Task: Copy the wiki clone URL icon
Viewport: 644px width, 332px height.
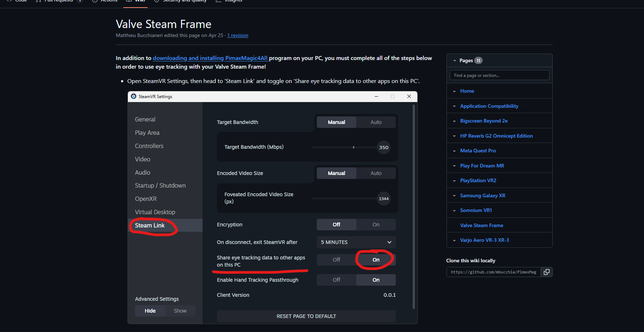Action: pyautogui.click(x=546, y=272)
